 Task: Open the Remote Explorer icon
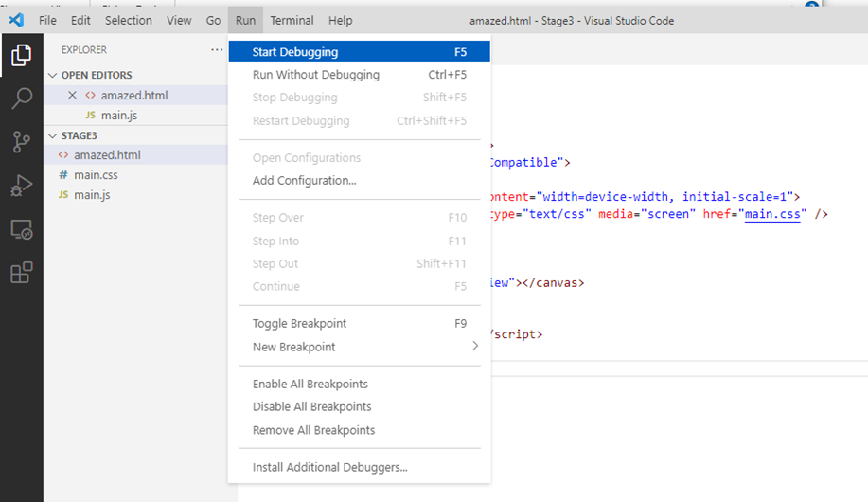(21, 229)
